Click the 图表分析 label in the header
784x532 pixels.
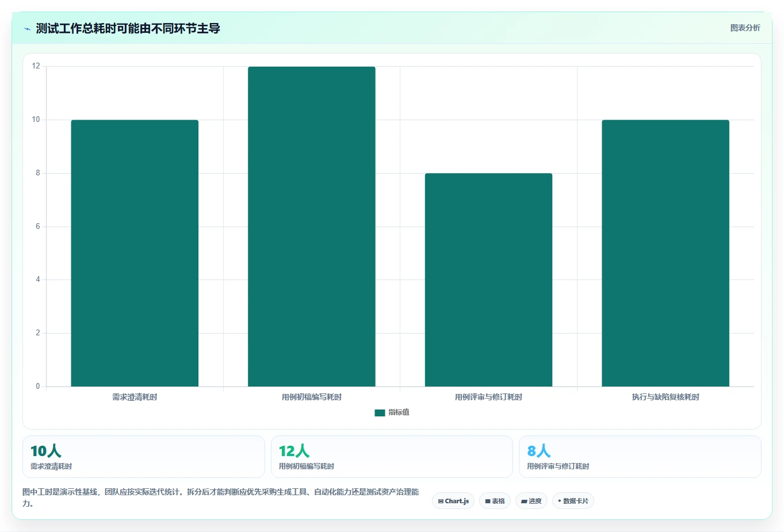tap(745, 28)
